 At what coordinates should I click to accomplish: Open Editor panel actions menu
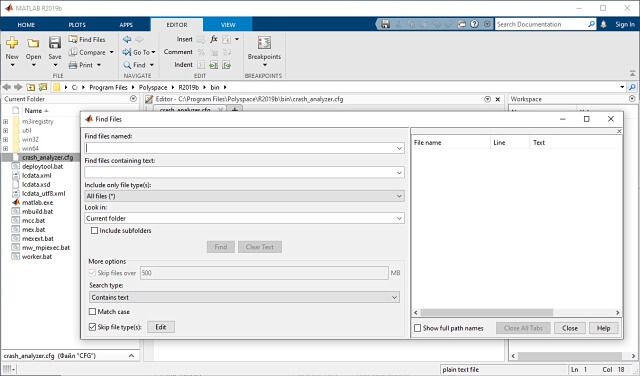487,99
